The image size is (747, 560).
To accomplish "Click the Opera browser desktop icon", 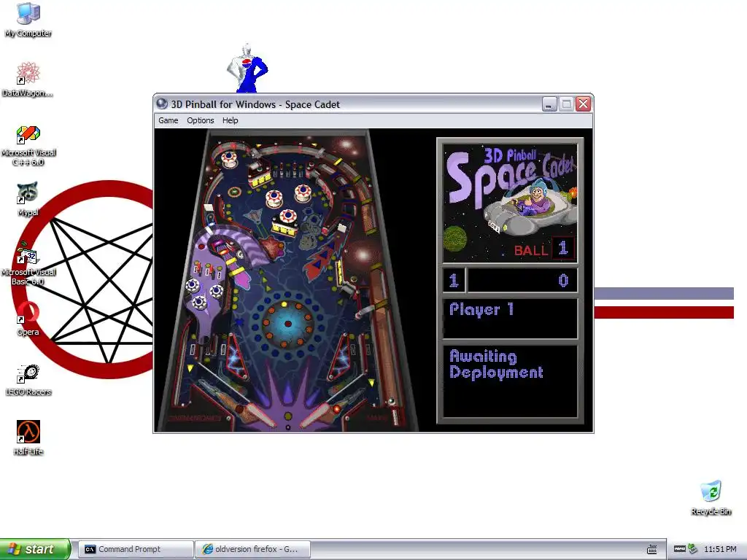I will tap(28, 319).
